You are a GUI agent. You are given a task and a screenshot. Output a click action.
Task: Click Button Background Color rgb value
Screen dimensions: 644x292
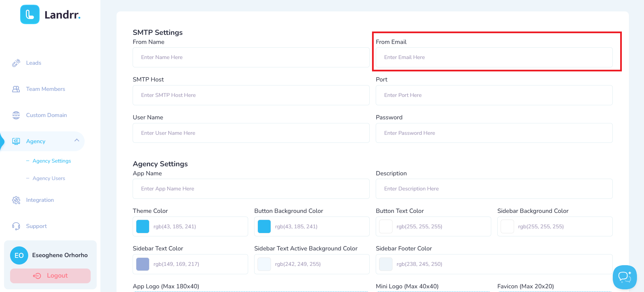click(x=296, y=227)
